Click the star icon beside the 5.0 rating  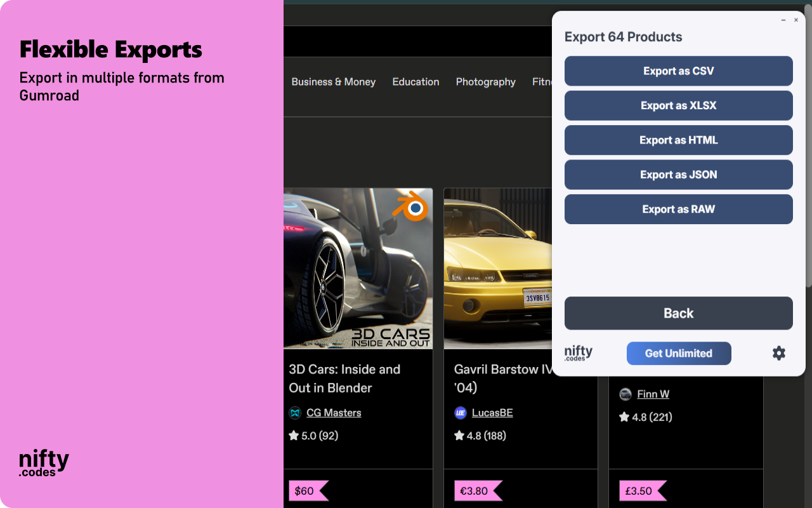(x=294, y=436)
